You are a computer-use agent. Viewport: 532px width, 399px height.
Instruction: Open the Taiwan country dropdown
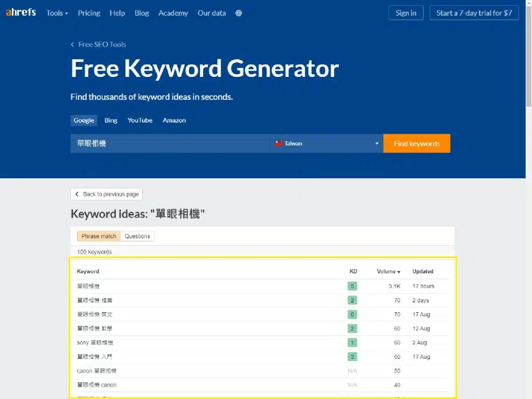326,143
